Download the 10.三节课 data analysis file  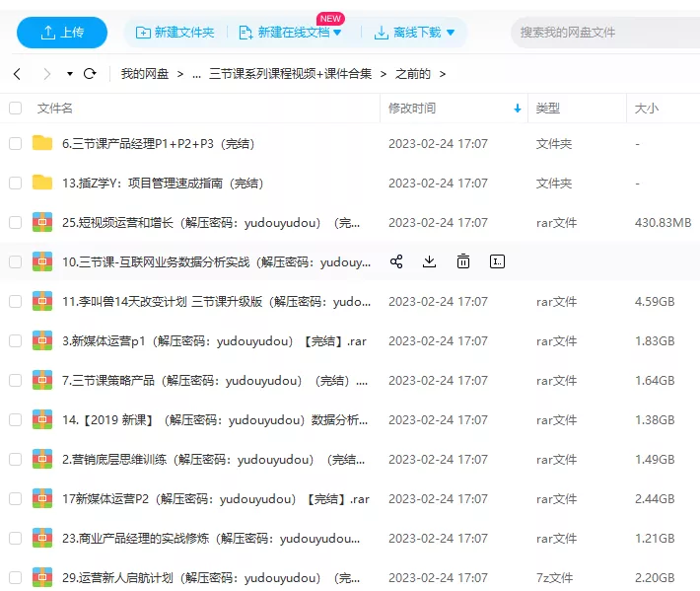click(x=429, y=261)
